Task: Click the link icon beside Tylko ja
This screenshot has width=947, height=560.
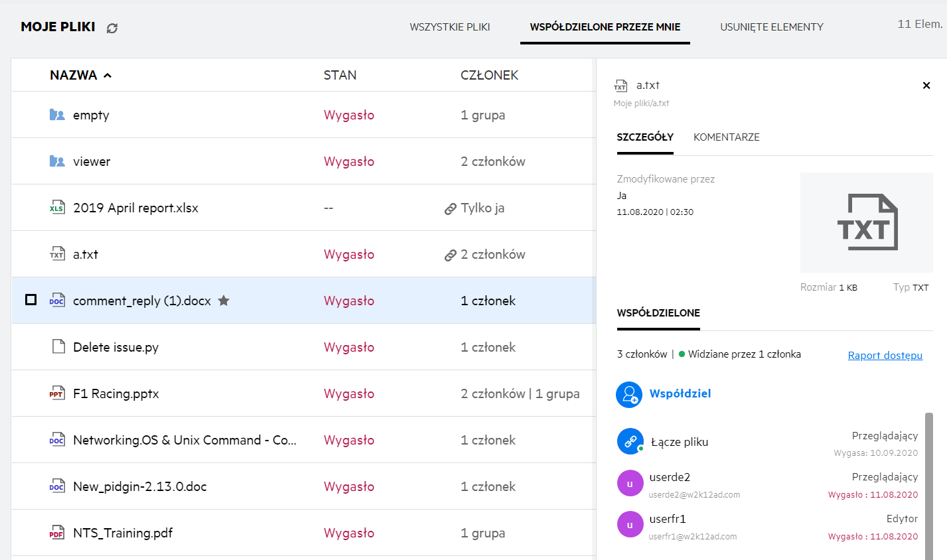Action: pos(450,208)
